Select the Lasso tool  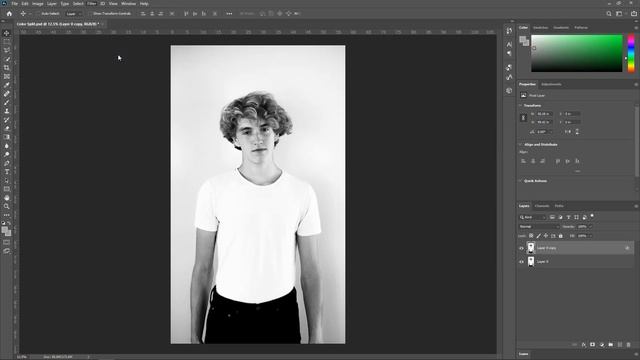pyautogui.click(x=7, y=50)
